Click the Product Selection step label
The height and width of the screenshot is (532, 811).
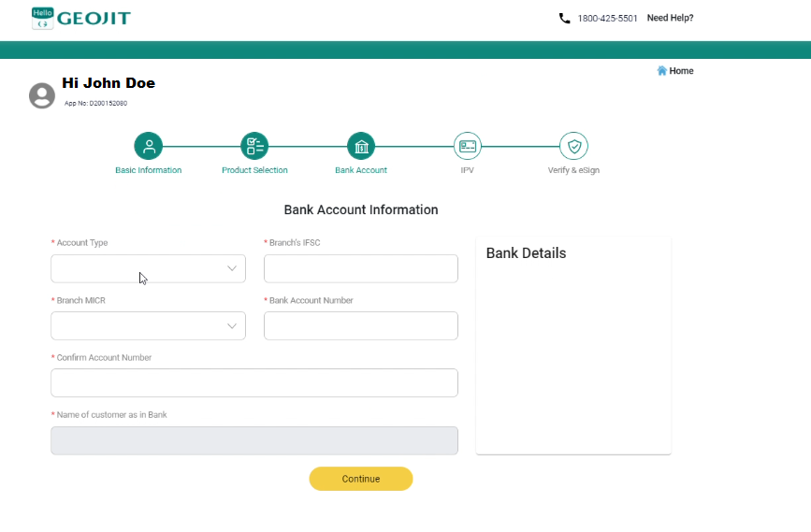point(254,170)
